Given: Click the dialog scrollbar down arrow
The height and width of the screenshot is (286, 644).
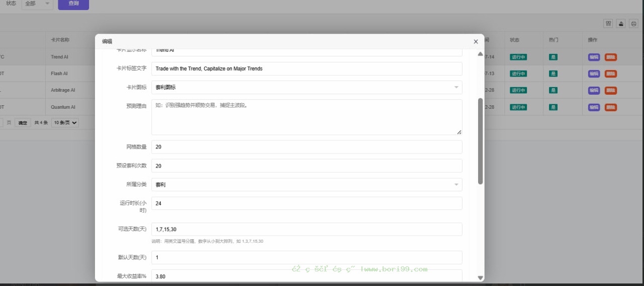Looking at the screenshot, I should (480, 277).
